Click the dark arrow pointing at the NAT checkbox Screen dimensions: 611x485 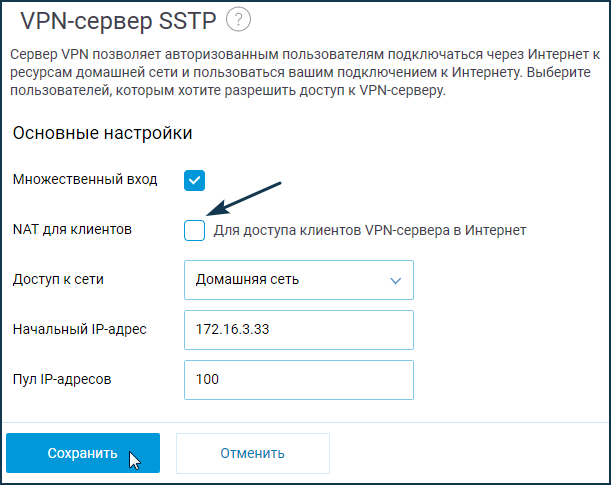(244, 198)
